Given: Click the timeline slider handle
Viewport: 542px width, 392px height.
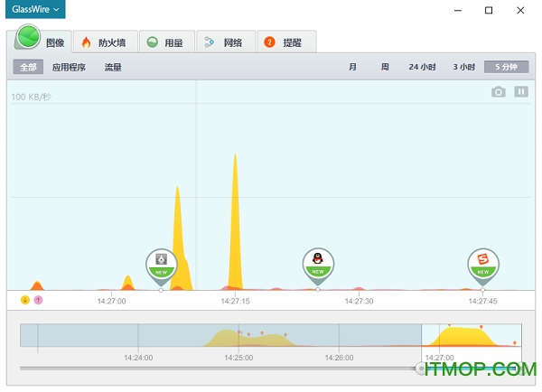Looking at the screenshot, I should [x=421, y=369].
